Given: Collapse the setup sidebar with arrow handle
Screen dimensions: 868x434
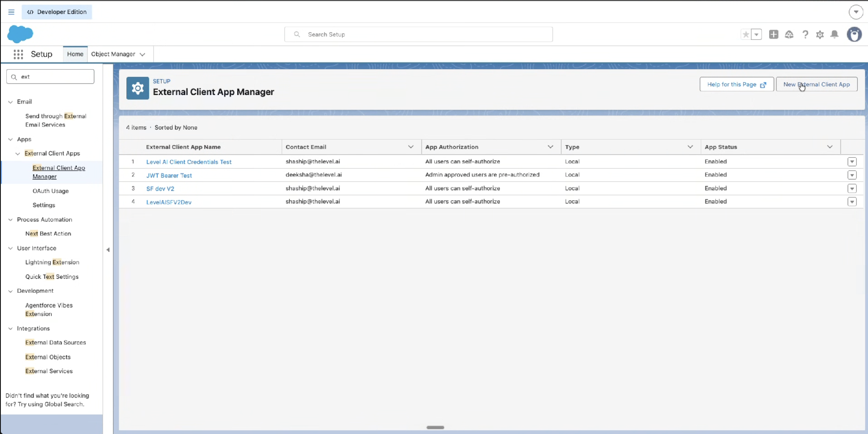Looking at the screenshot, I should point(108,250).
